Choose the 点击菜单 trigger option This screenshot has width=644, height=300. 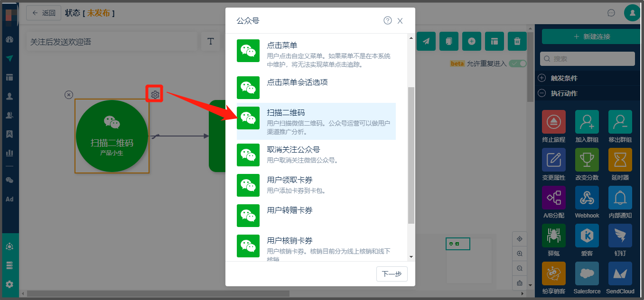click(x=316, y=54)
